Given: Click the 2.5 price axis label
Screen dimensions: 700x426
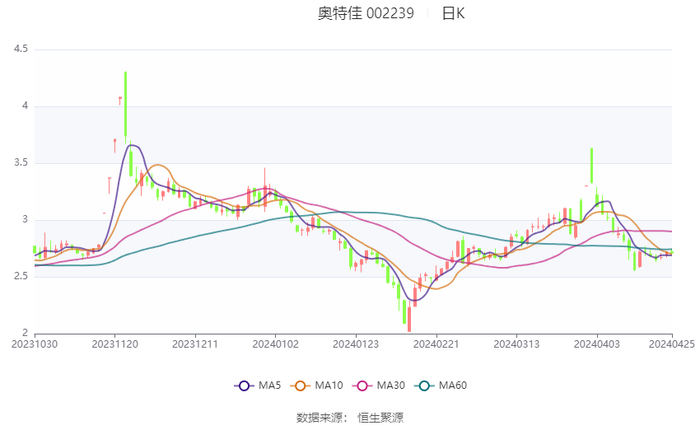Looking at the screenshot, I should pyautogui.click(x=20, y=277).
